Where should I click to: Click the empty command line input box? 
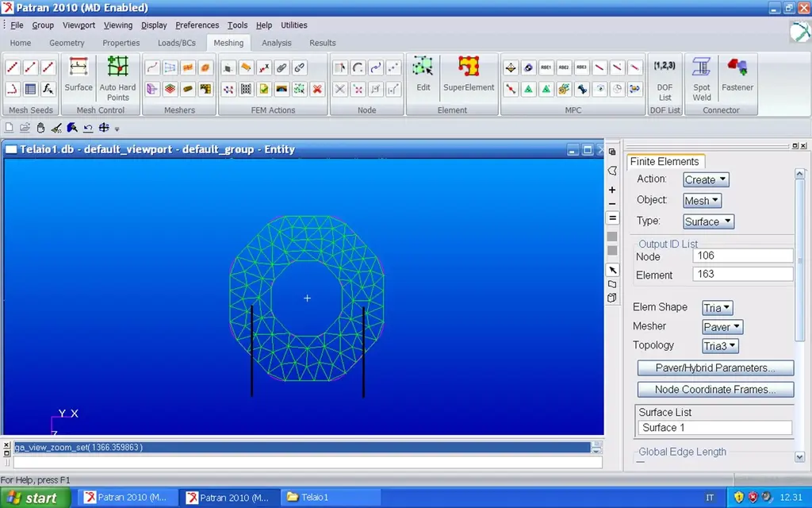tap(308, 462)
